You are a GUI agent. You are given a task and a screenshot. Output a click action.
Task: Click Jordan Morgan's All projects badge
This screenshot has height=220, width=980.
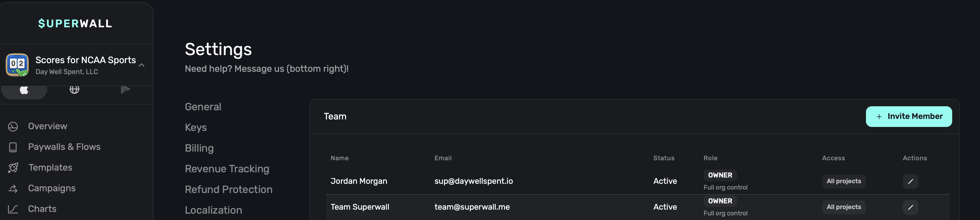pyautogui.click(x=843, y=182)
